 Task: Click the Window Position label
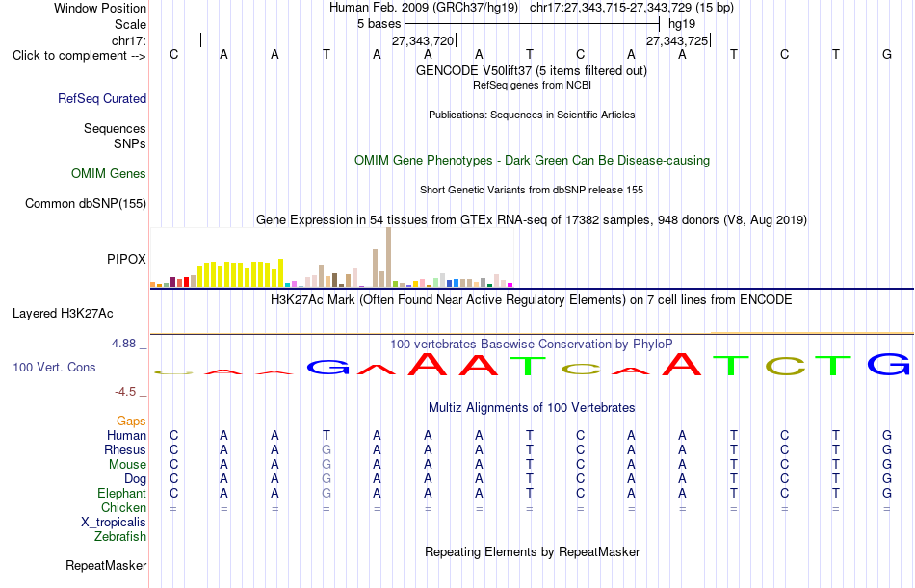pyautogui.click(x=100, y=8)
